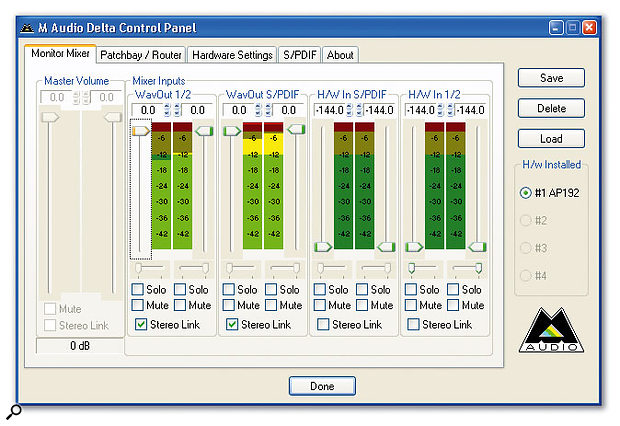Click the right H/W In 1/2 -144.0 field
Image resolution: width=620 pixels, height=426 pixels.
471,110
